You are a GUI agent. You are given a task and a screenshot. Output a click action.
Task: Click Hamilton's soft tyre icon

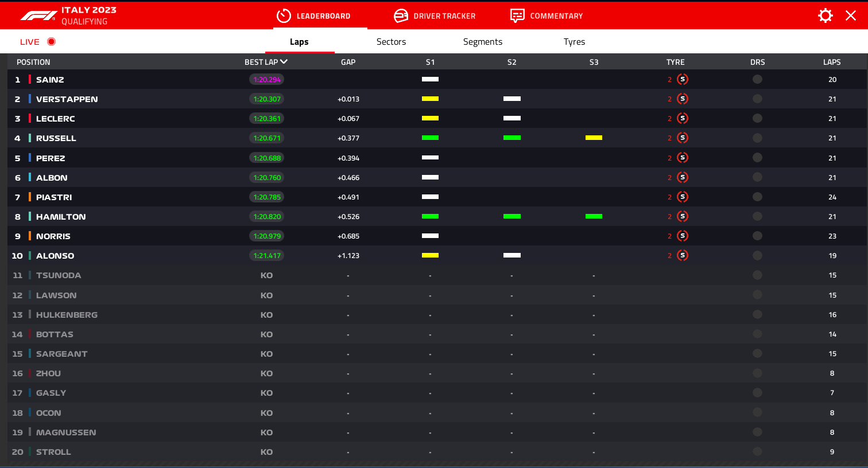(x=683, y=216)
